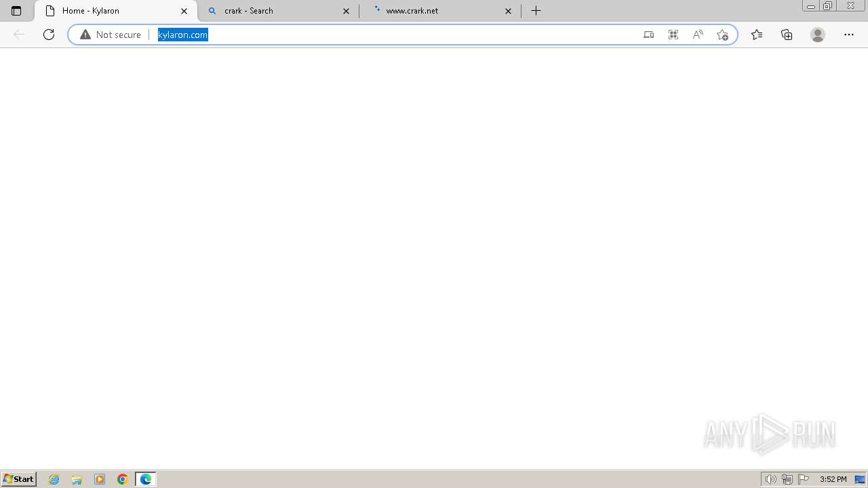
Task: Open the Windows Start menu
Action: [18, 479]
